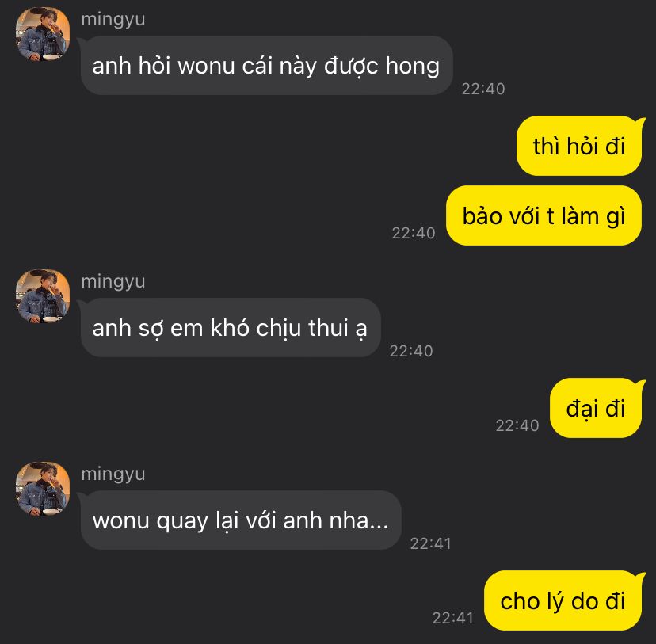Click the 22:40 timestamp after 'anh sợ em khó chịu'

(411, 351)
